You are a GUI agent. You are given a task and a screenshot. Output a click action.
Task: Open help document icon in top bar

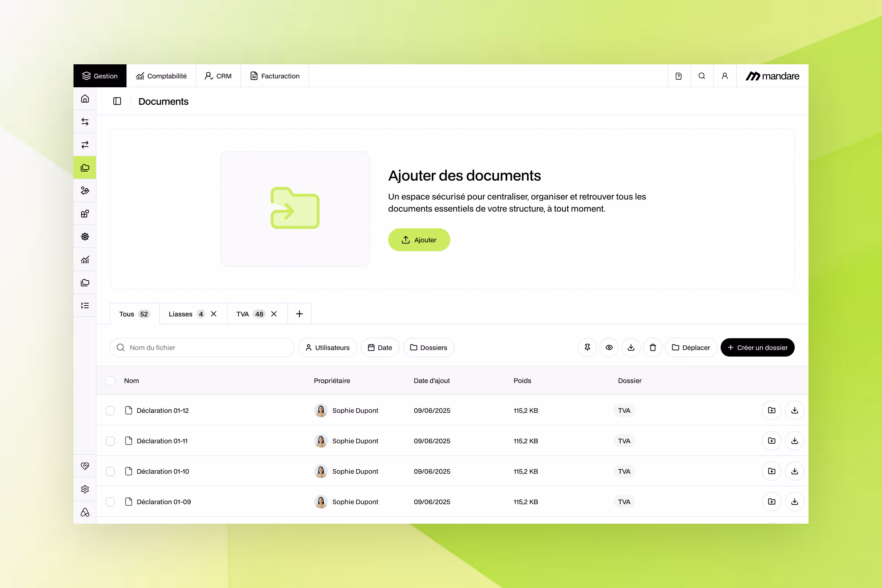point(679,76)
